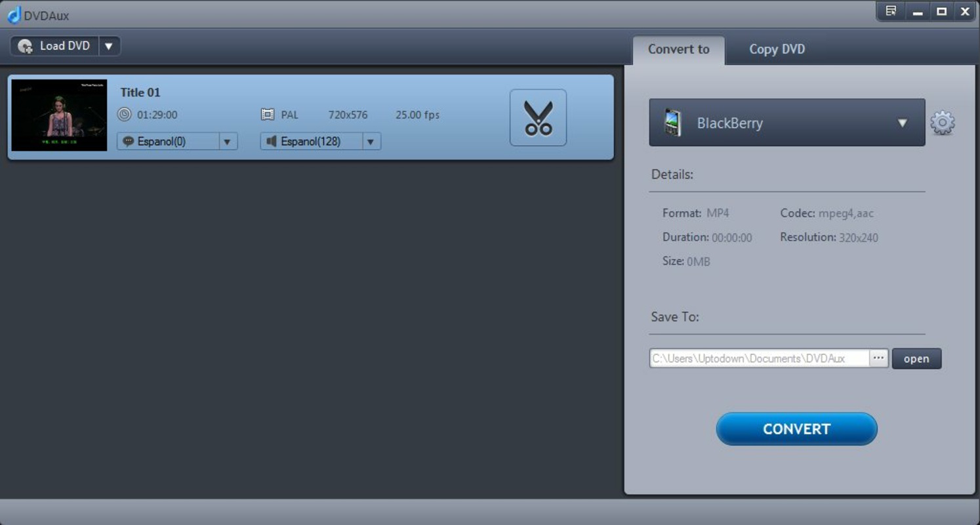Click the Title 01 name text
This screenshot has width=980, height=525.
pyautogui.click(x=140, y=93)
